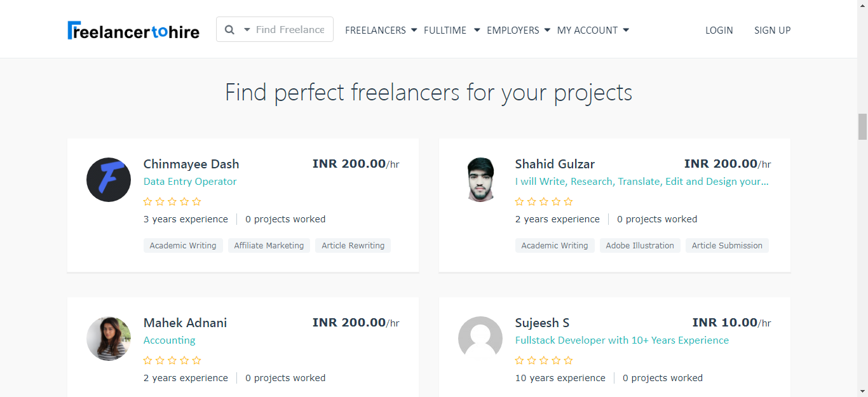The width and height of the screenshot is (868, 397).
Task: Type in the Find Freelancers search field
Action: (290, 30)
